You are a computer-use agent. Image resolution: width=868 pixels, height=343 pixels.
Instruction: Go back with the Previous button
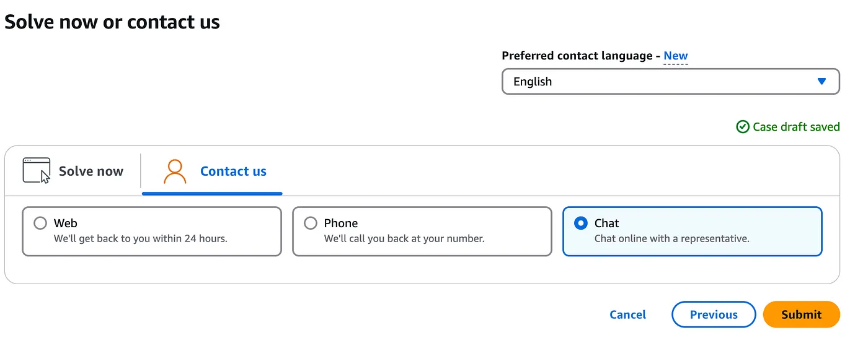pos(714,315)
